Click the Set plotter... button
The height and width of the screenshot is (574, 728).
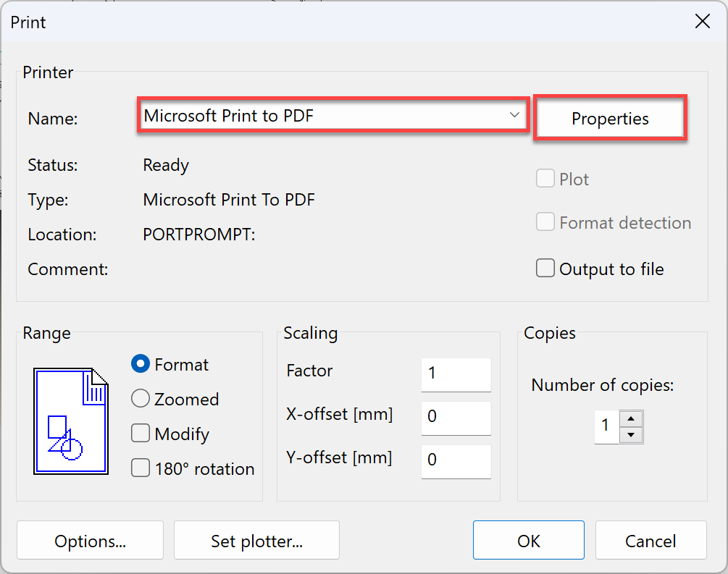256,541
